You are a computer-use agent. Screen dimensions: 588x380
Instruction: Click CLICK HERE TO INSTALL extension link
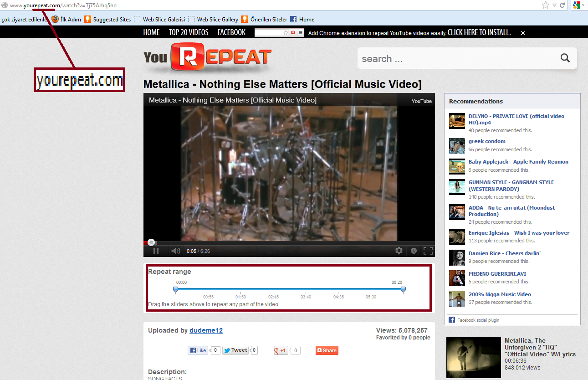(479, 32)
